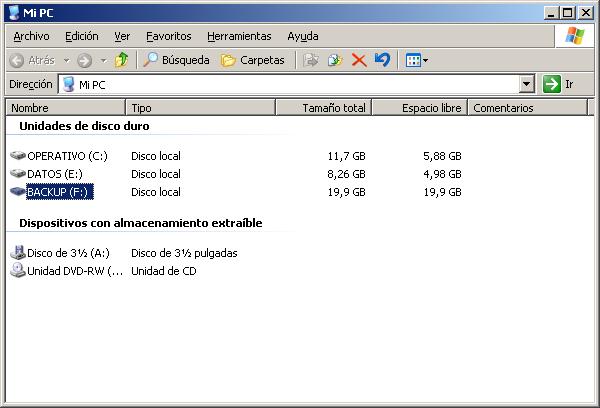The image size is (600, 408).
Task: Open the Archivo menu
Action: (x=30, y=36)
